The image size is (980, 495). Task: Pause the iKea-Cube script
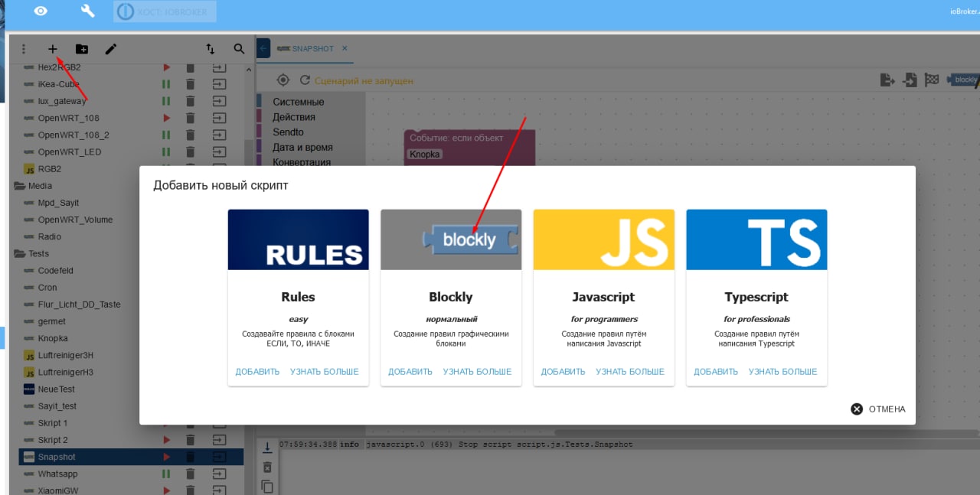(x=165, y=84)
